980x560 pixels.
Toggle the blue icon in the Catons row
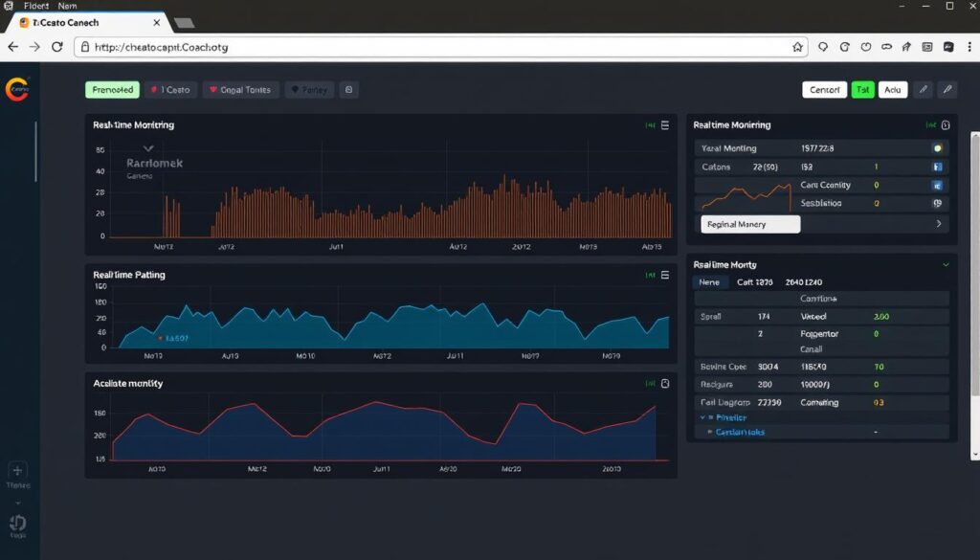pos(937,167)
